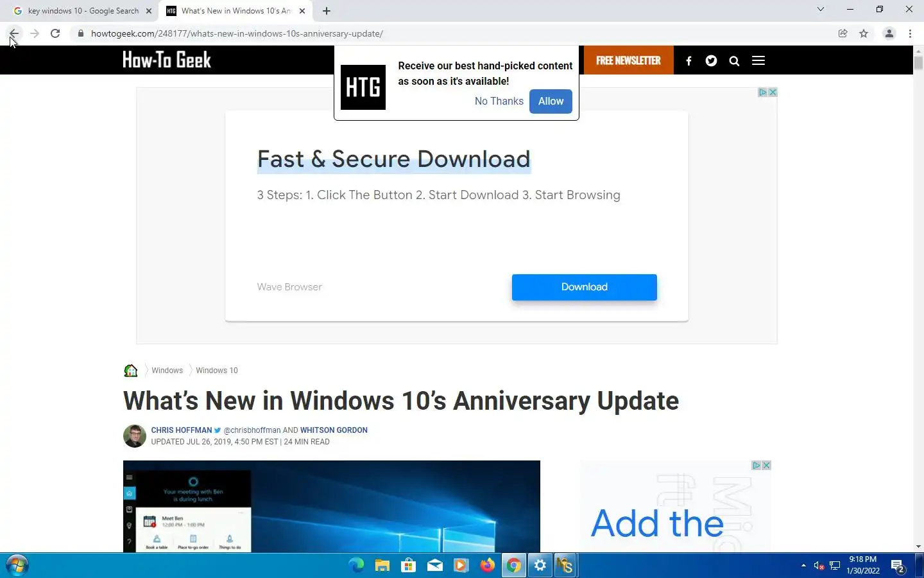The height and width of the screenshot is (578, 924).
Task: Click the home breadcrumb icon
Action: point(131,371)
